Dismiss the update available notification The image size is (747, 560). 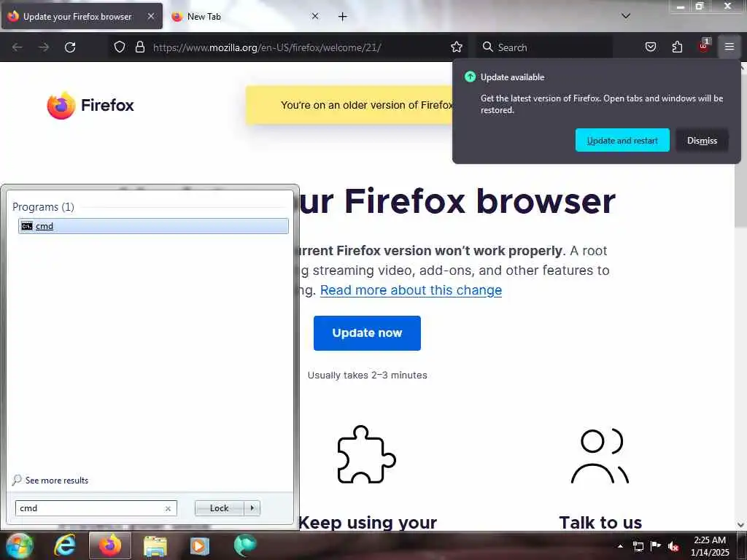(x=702, y=141)
